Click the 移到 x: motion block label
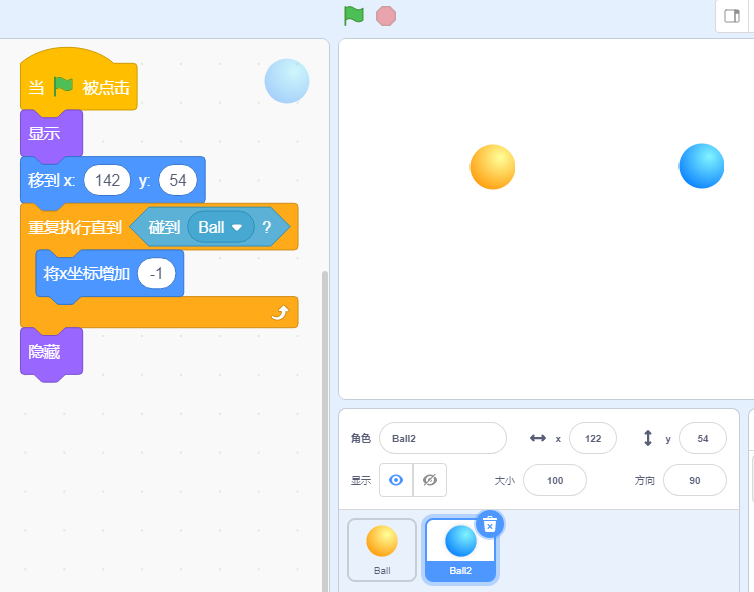Viewport: 754px width, 592px height. point(51,180)
